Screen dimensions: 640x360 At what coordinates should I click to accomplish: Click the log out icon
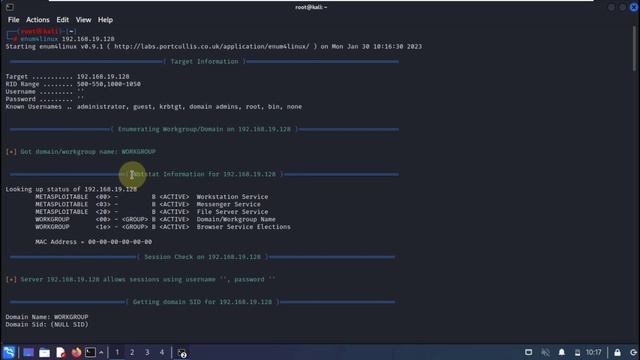point(633,352)
